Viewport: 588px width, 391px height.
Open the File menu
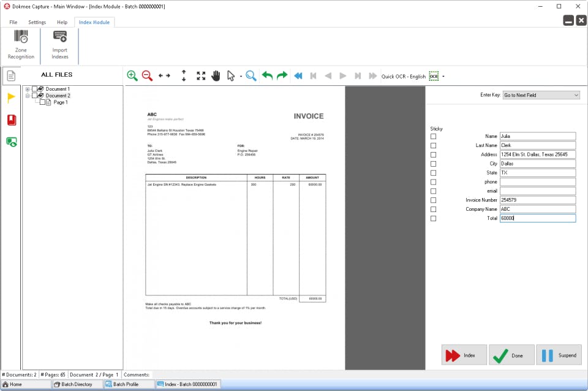point(13,22)
